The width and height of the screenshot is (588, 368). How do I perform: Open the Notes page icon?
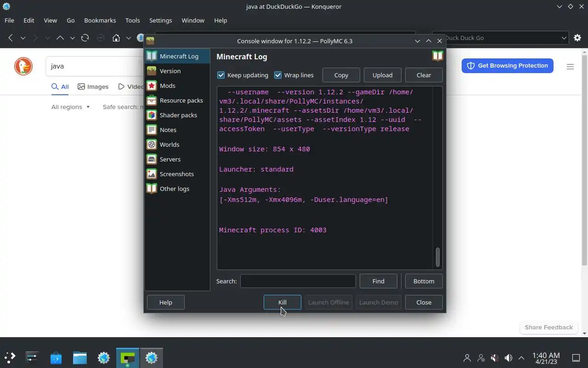click(x=152, y=130)
